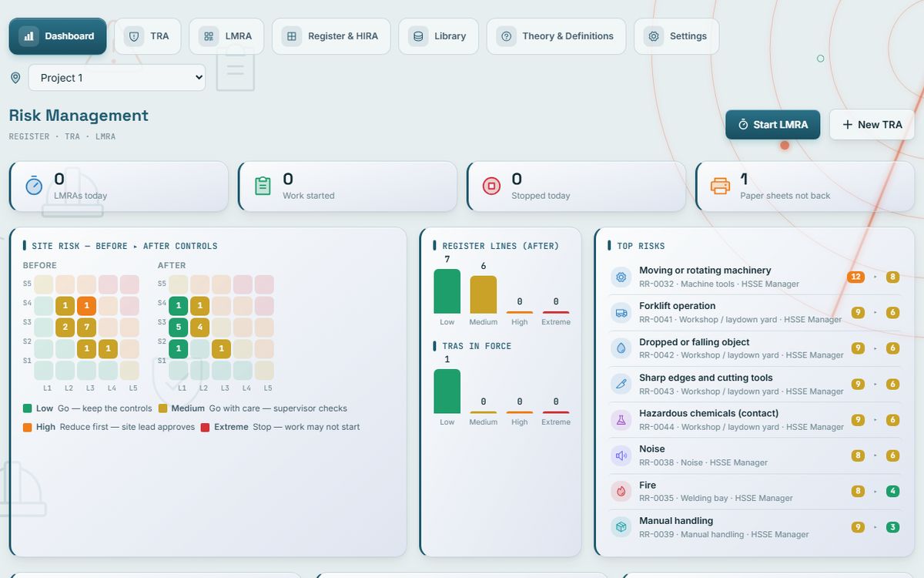The width and height of the screenshot is (924, 578).
Task: Open the Library tab
Action: [438, 36]
